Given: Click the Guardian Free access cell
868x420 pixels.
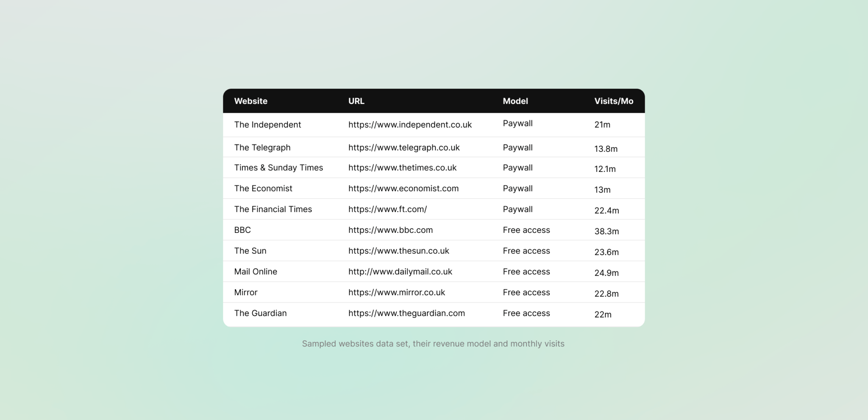Looking at the screenshot, I should click(x=526, y=313).
